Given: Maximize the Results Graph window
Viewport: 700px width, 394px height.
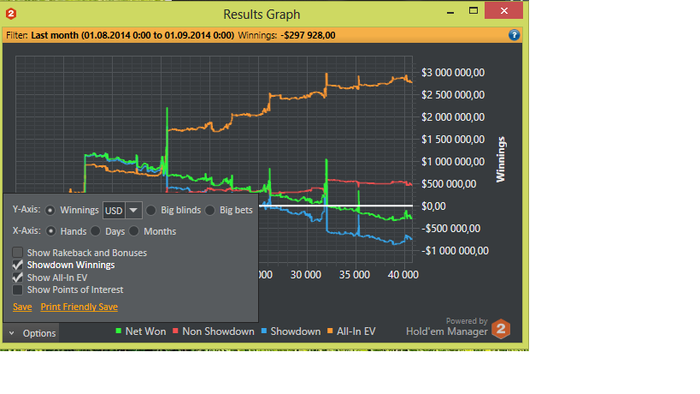Looking at the screenshot, I should pos(473,11).
